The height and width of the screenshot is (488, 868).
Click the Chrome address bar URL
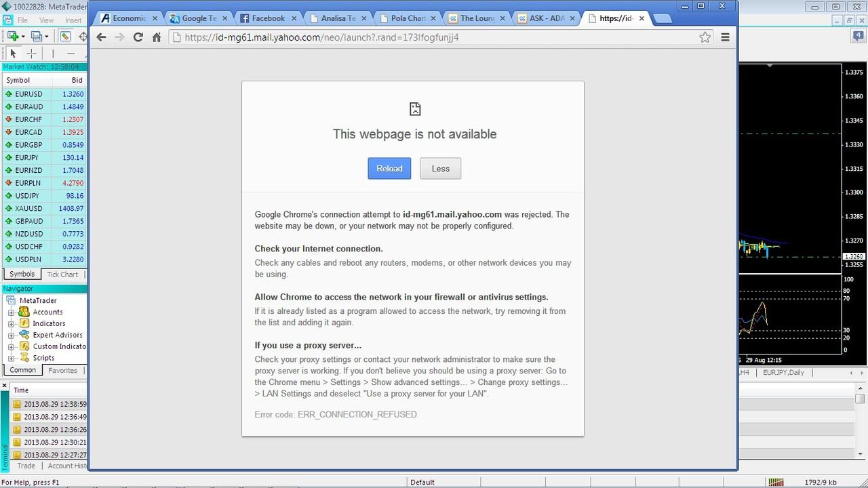click(x=321, y=37)
